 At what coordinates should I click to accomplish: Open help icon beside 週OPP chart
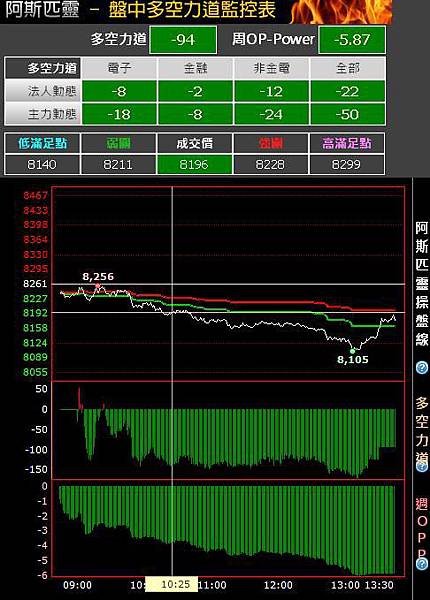point(422,564)
